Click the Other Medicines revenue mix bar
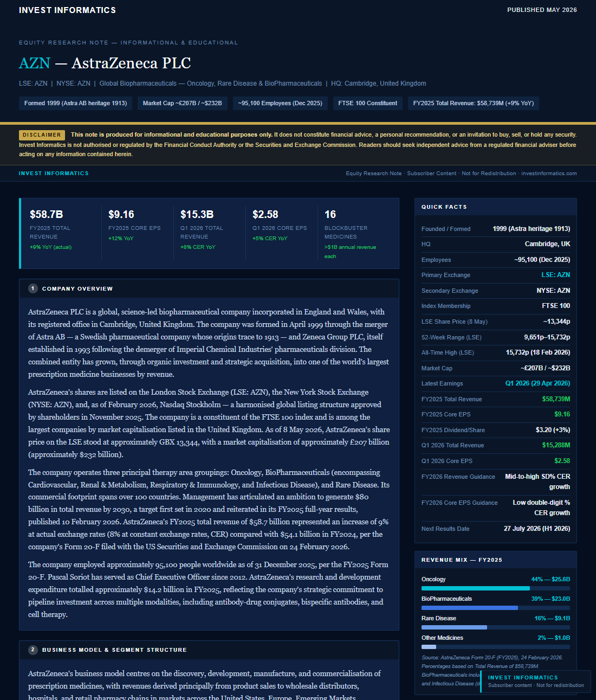 pos(496,647)
